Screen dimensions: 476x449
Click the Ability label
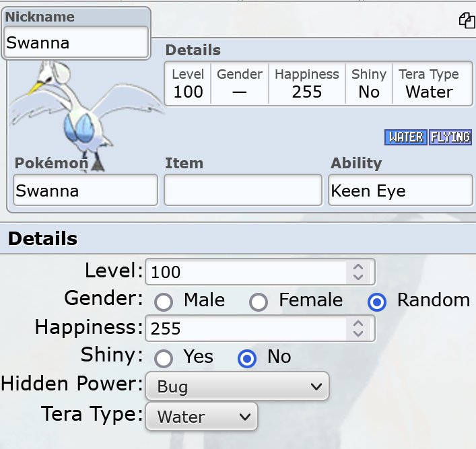click(356, 163)
